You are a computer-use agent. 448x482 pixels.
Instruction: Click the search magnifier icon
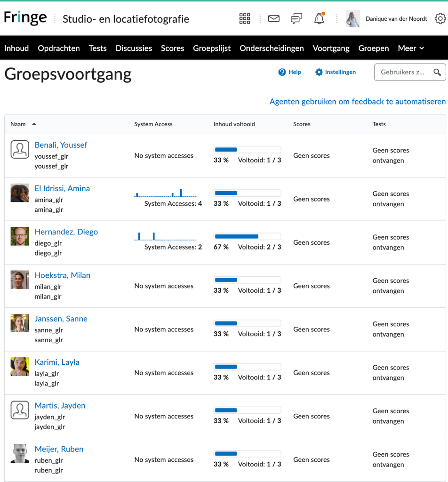point(437,72)
